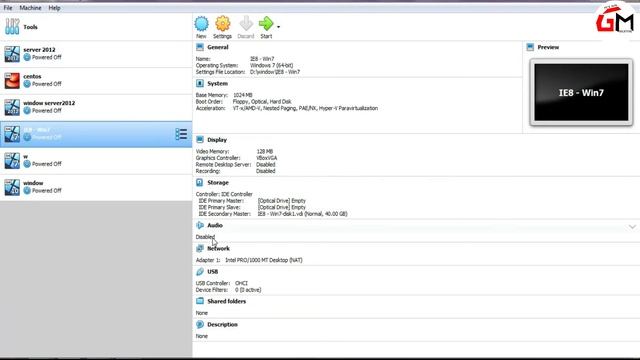Click the Settings File Location path
This screenshot has height=360, width=640.
click(275, 72)
